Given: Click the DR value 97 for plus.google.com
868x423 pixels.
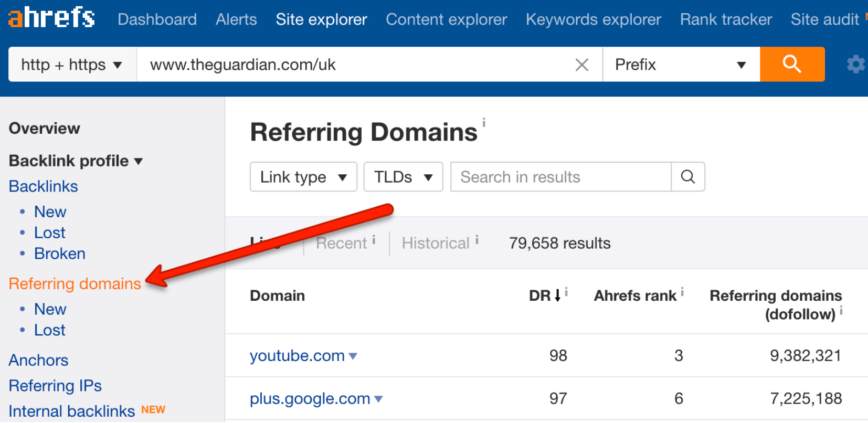Looking at the screenshot, I should click(558, 399).
